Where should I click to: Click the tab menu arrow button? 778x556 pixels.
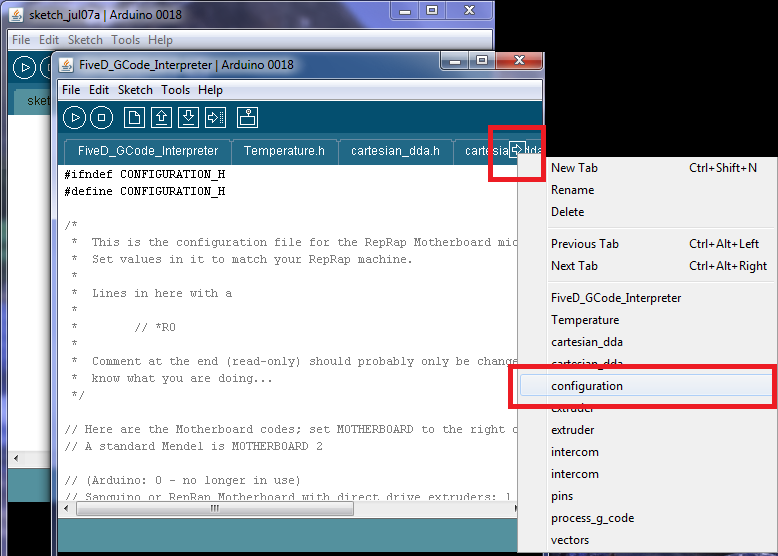[x=516, y=150]
